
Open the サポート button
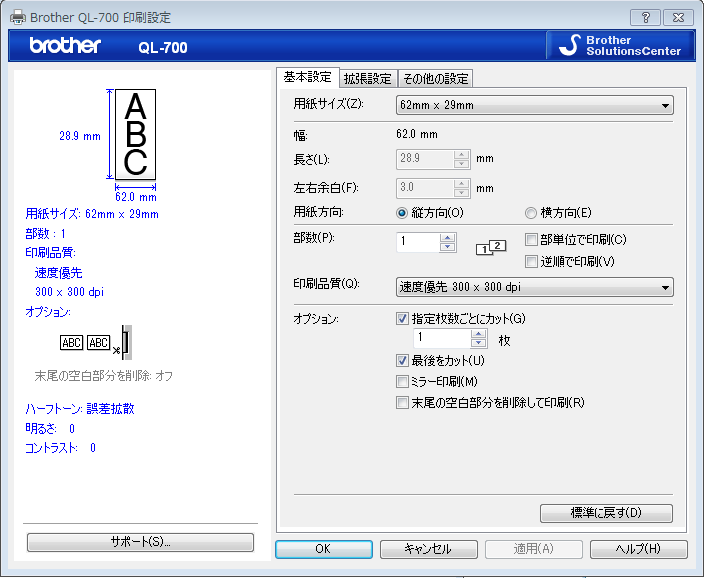click(140, 542)
